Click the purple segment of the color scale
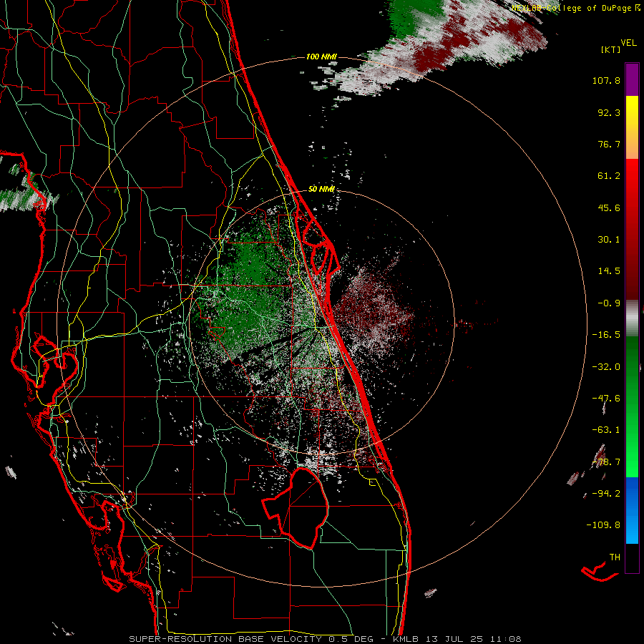644x644 pixels. (x=632, y=79)
